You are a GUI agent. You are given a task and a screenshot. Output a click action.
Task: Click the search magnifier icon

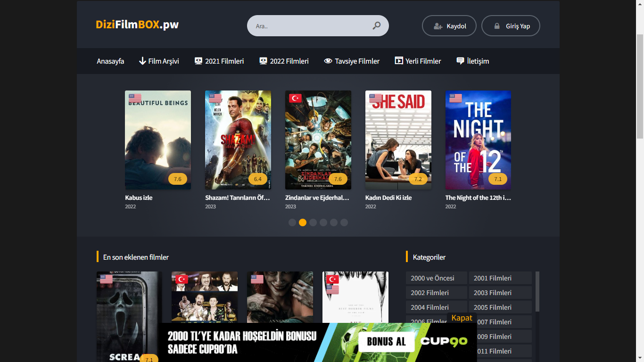pyautogui.click(x=376, y=25)
